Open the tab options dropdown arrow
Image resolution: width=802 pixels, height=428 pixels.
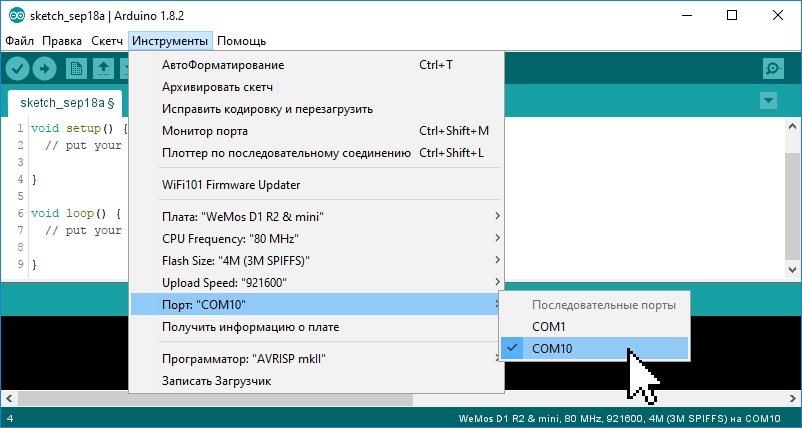coord(768,101)
